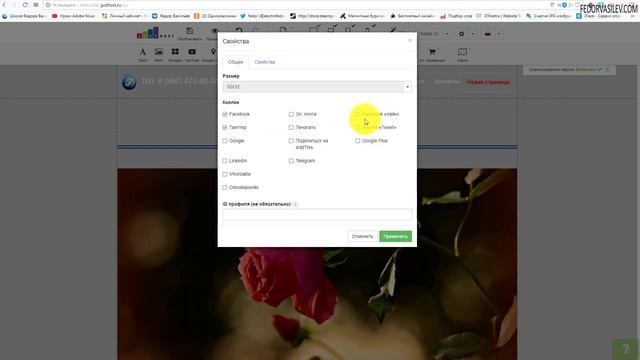The height and width of the screenshot is (360, 640).
Task: Enable the Google Plus checkbox
Action: coord(358,141)
